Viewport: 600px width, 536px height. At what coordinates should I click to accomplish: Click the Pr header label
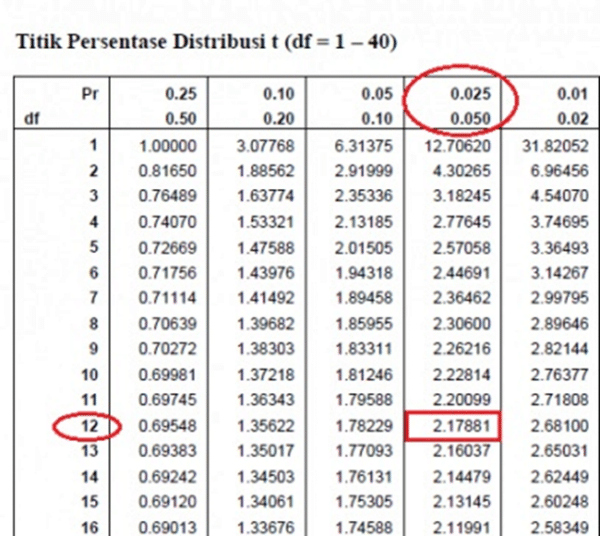point(89,92)
